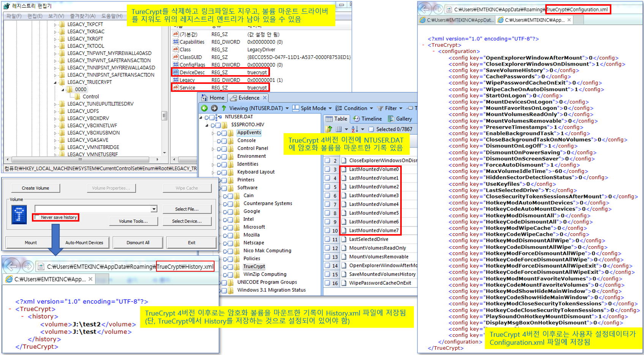
Task: Tick the tree checkbox beside Environment
Action: (224, 156)
